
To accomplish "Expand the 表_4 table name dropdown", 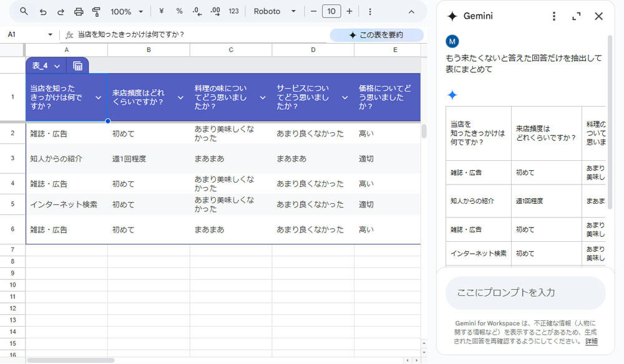I will [57, 66].
